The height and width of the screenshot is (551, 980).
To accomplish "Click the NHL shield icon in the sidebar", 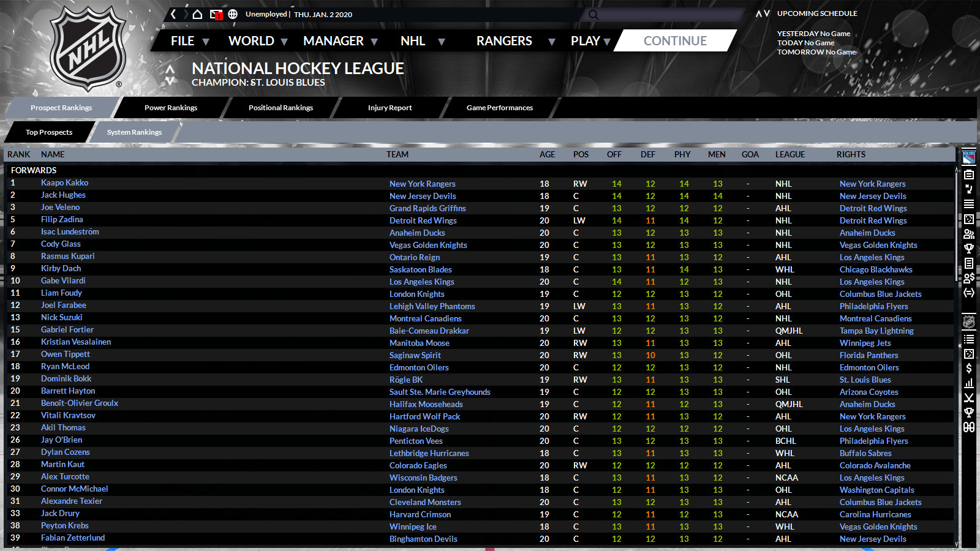I will (968, 321).
